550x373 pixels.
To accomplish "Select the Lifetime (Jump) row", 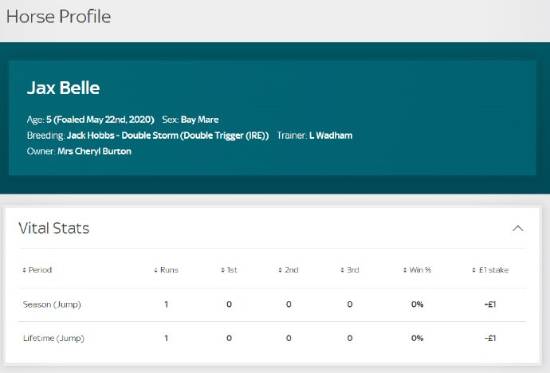I will [272, 338].
